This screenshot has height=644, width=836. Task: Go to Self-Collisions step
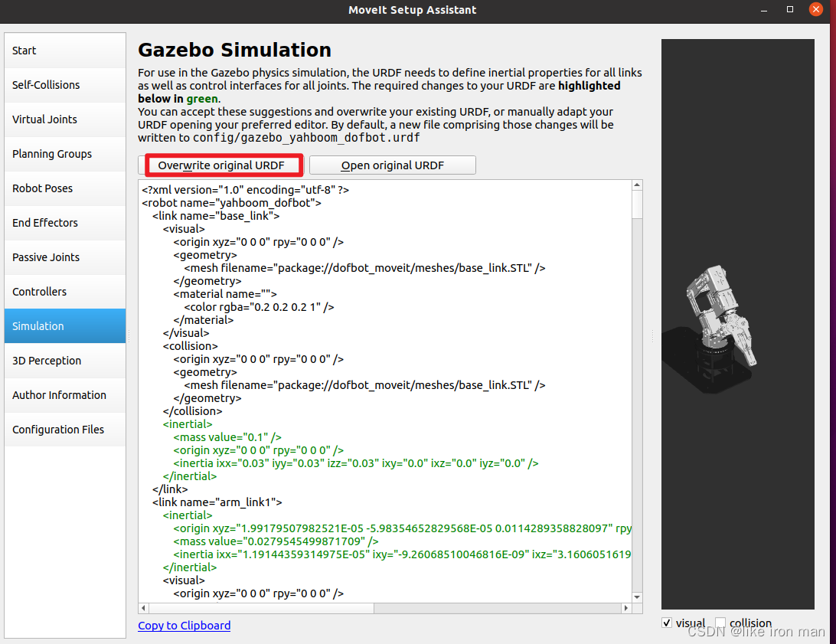pyautogui.click(x=65, y=85)
